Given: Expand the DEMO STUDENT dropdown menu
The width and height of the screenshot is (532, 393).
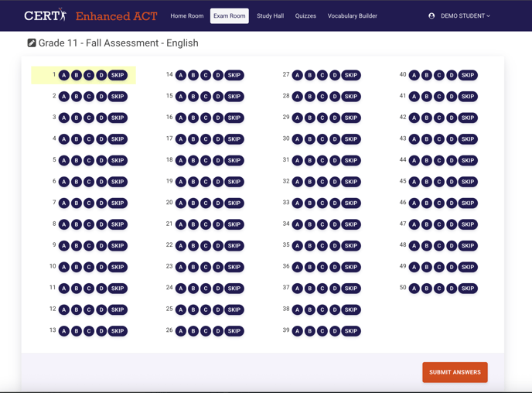Looking at the screenshot, I should (x=465, y=15).
